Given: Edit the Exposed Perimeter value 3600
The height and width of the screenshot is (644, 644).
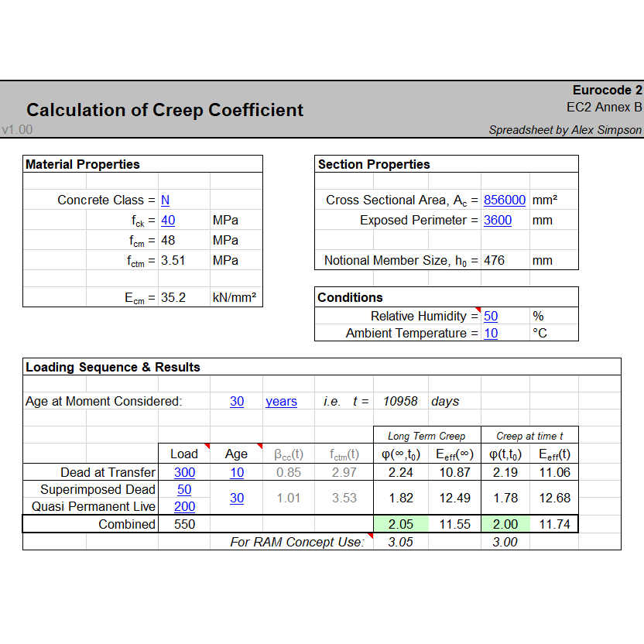Looking at the screenshot, I should tap(498, 220).
